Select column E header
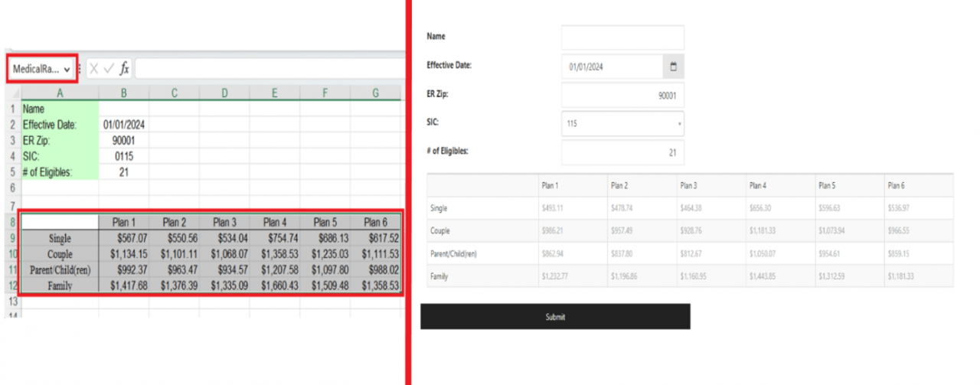The image size is (980, 385). click(275, 93)
